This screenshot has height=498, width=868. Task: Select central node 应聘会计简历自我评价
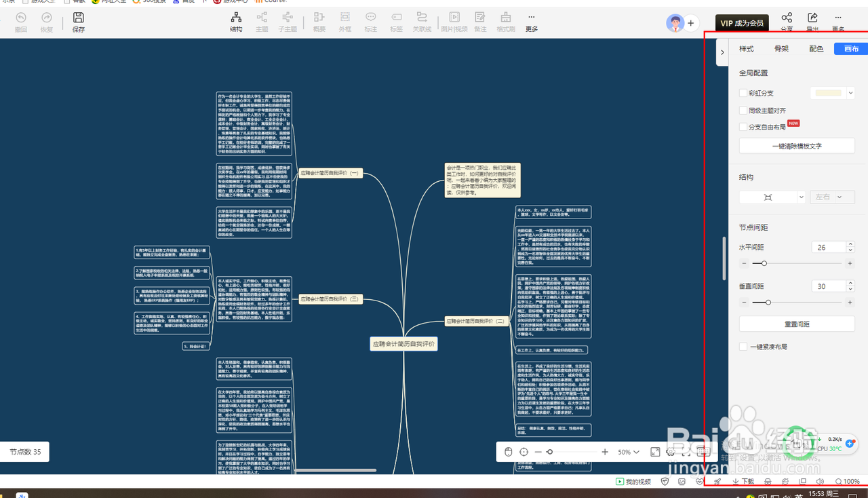point(403,344)
